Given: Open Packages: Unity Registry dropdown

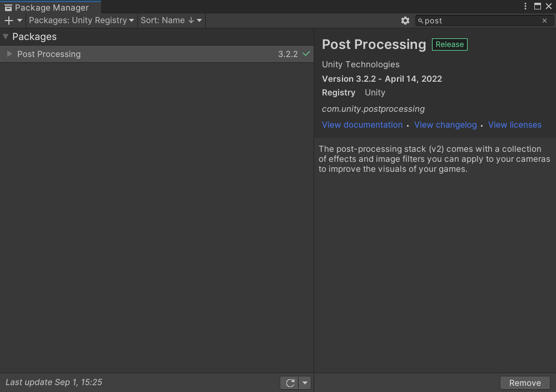Looking at the screenshot, I should [82, 21].
